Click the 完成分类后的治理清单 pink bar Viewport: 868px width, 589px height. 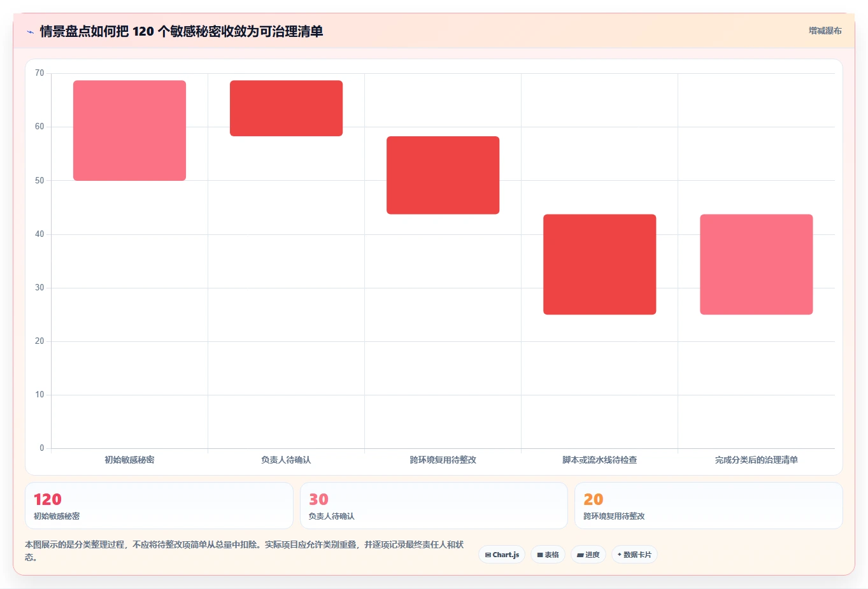(x=756, y=264)
